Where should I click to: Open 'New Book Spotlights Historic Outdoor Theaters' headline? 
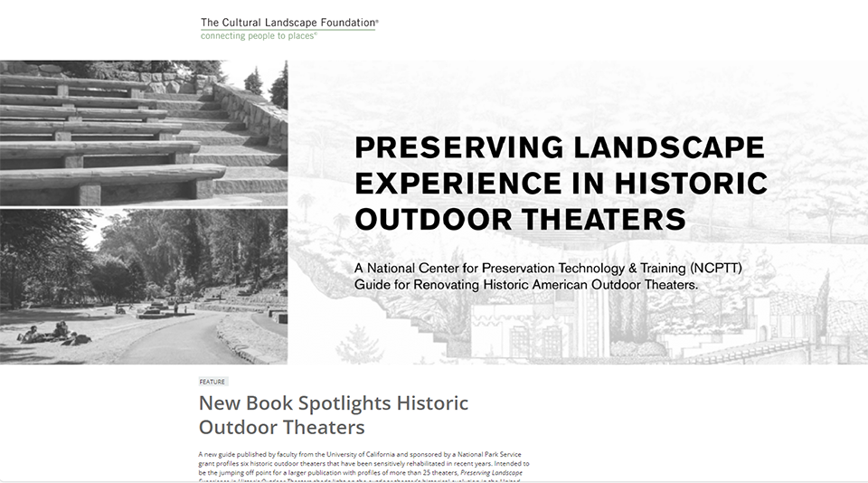(334, 415)
